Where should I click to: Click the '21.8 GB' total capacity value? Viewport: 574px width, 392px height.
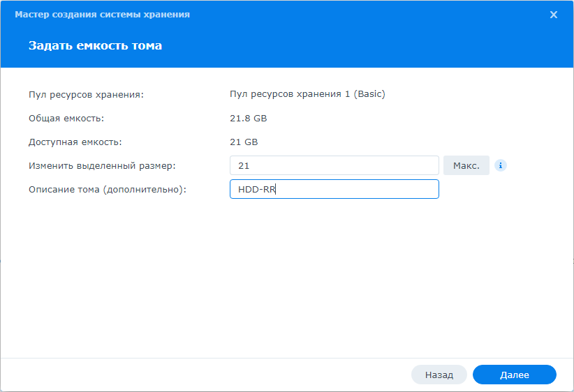(x=248, y=119)
